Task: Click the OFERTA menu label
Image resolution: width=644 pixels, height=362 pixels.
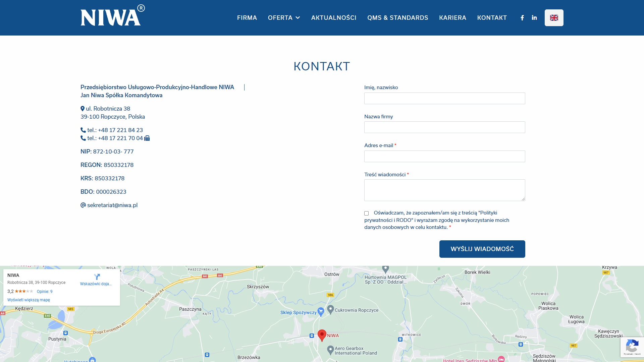Action: point(280,18)
